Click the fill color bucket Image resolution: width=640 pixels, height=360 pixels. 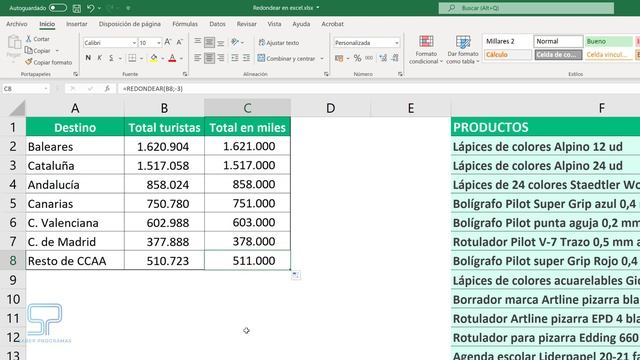[x=153, y=58]
